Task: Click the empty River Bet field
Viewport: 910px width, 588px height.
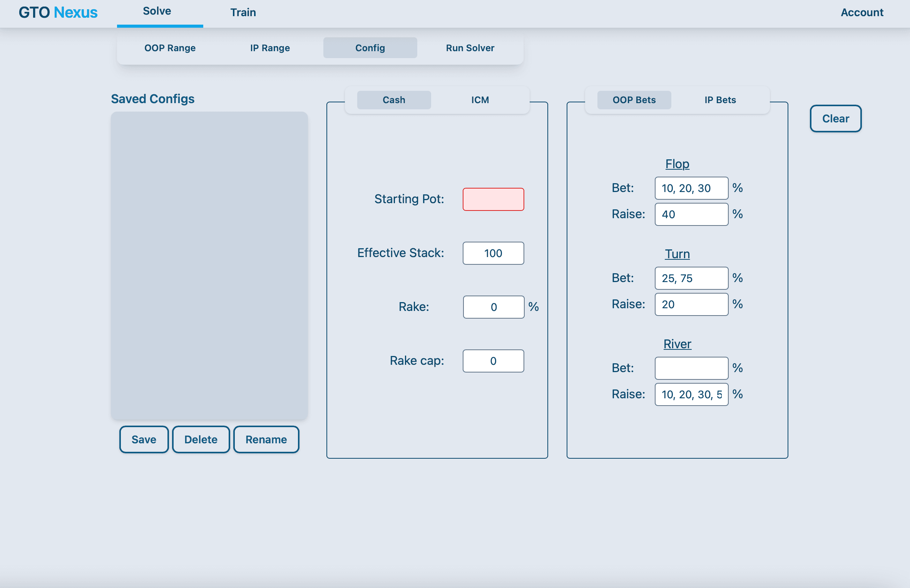Action: coord(691,368)
